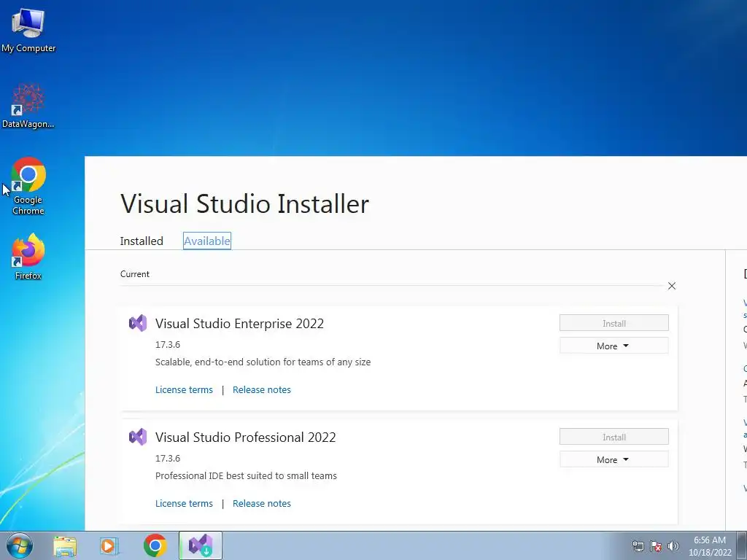Open Release notes for Professional 2022
This screenshot has width=747, height=560.
[262, 503]
